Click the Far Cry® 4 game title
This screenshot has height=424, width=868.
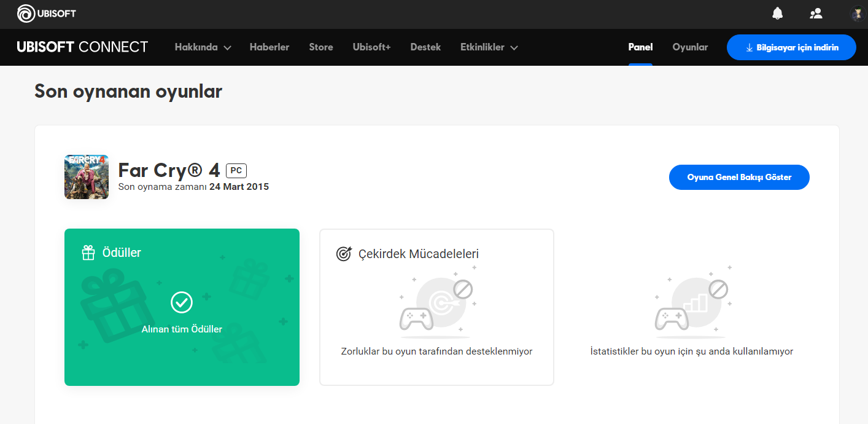click(x=169, y=170)
